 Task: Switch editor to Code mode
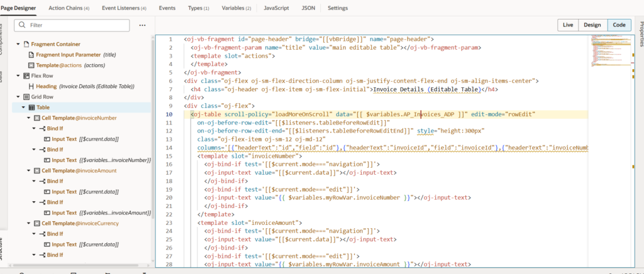619,25
